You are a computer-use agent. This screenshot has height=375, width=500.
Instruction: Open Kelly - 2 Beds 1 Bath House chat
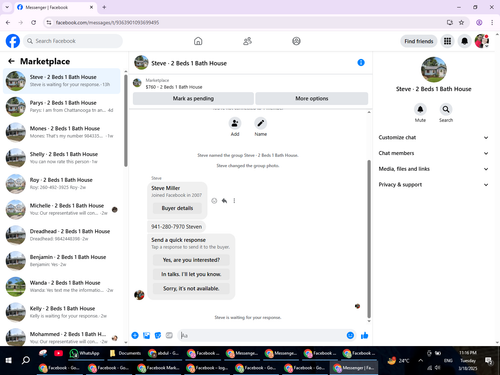(x=62, y=312)
